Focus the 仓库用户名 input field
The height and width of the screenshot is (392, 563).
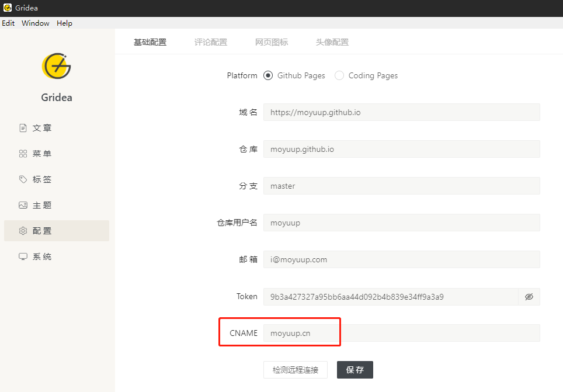pos(402,223)
